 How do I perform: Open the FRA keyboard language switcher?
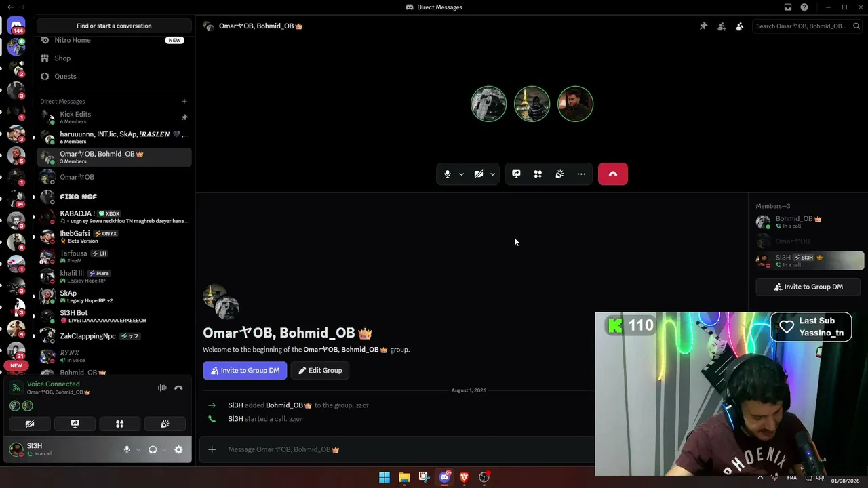click(x=792, y=478)
